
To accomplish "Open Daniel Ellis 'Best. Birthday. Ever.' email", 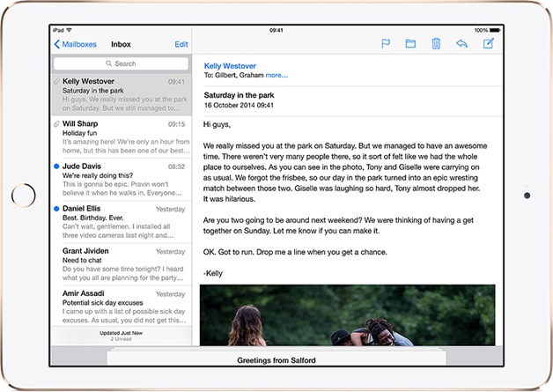I will [x=122, y=222].
